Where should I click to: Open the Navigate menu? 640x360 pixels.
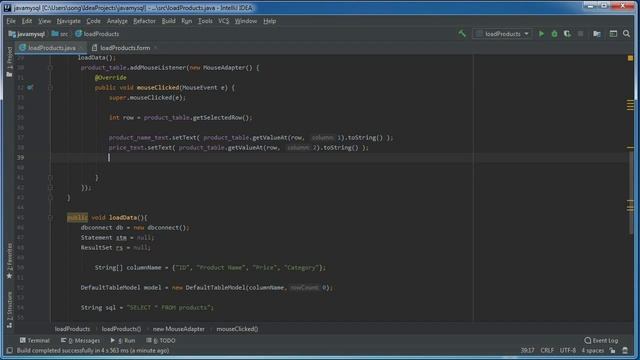click(69, 21)
